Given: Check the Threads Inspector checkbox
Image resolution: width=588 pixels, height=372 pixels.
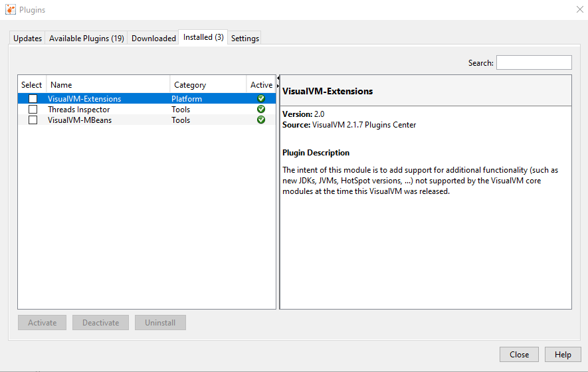Looking at the screenshot, I should pos(33,110).
